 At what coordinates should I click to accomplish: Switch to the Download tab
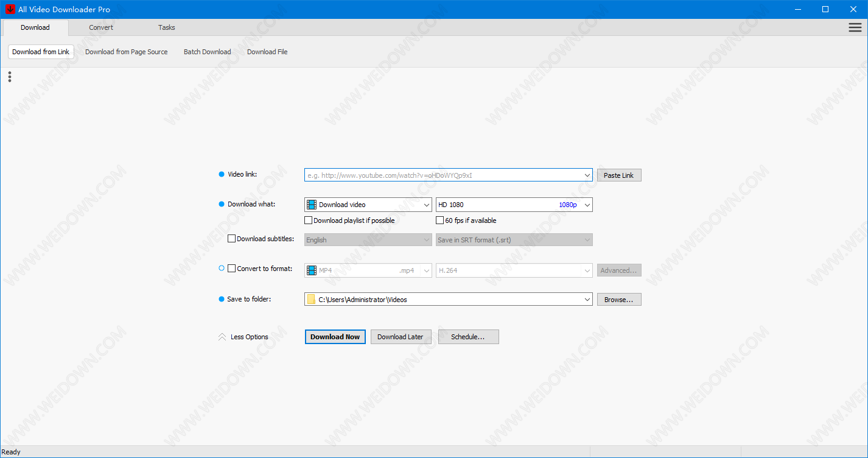35,27
